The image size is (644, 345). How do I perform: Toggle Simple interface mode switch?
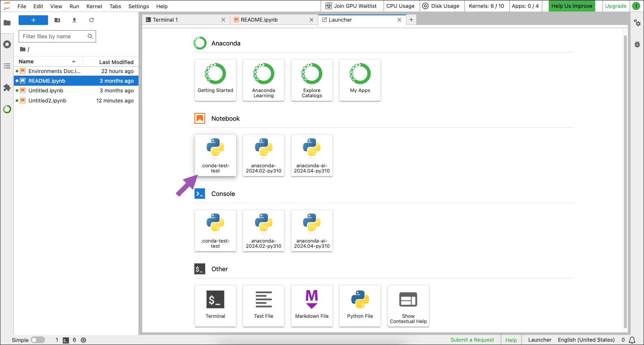38,340
